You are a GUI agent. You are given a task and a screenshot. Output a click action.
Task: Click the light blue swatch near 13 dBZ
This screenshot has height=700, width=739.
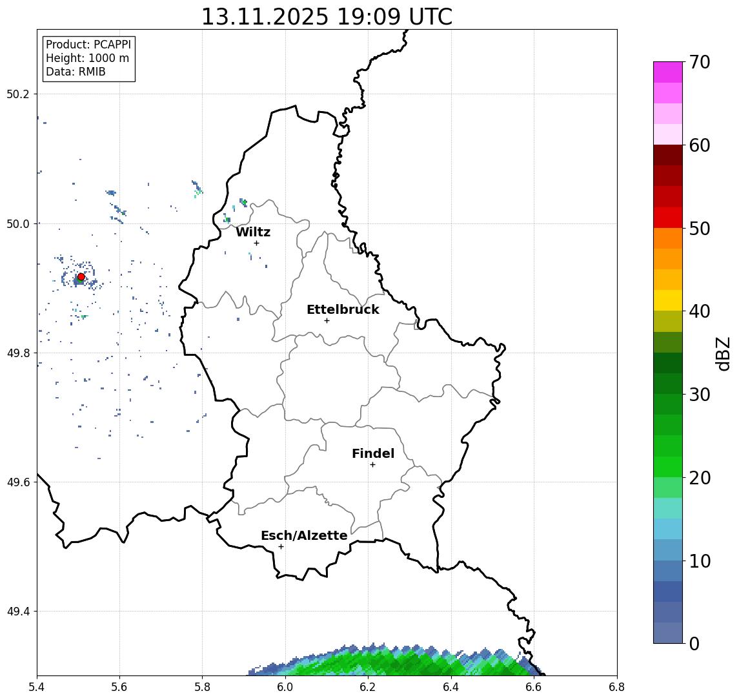point(668,529)
